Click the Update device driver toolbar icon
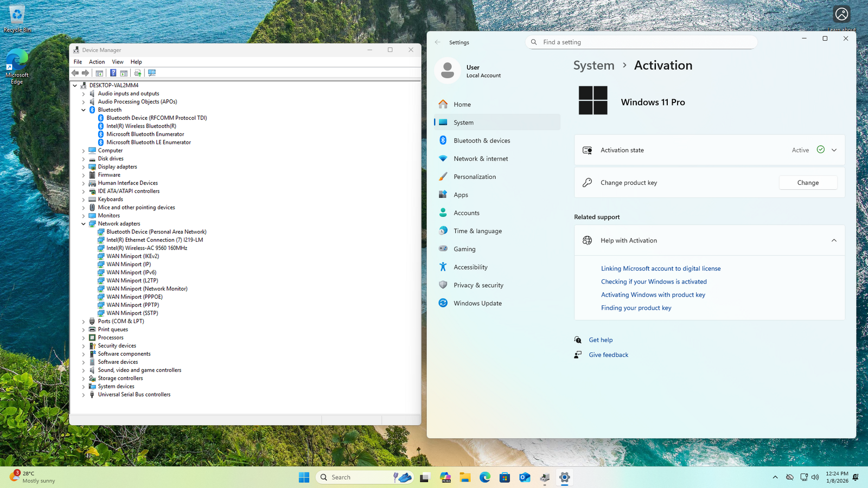 tap(138, 73)
